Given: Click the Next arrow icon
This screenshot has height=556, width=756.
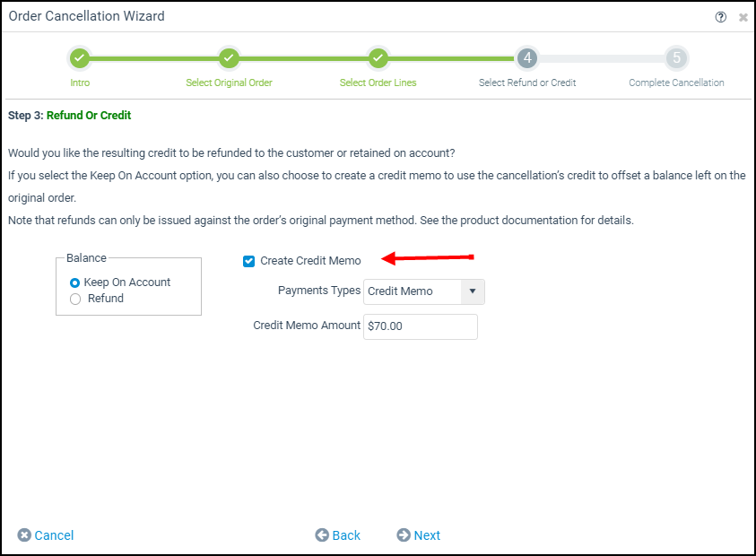Looking at the screenshot, I should [404, 535].
